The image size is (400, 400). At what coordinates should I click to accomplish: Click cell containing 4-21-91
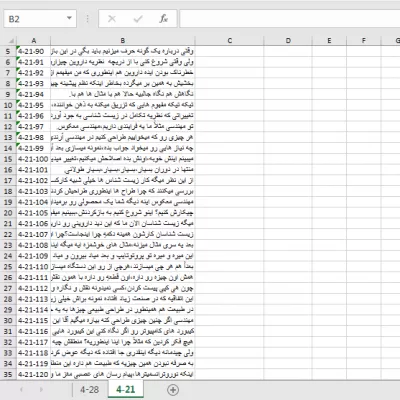(x=33, y=62)
